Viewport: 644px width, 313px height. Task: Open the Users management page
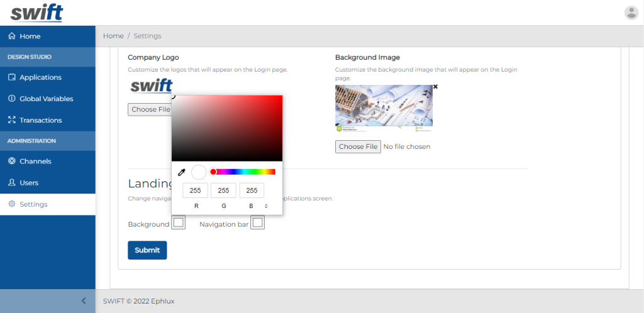[x=29, y=183]
